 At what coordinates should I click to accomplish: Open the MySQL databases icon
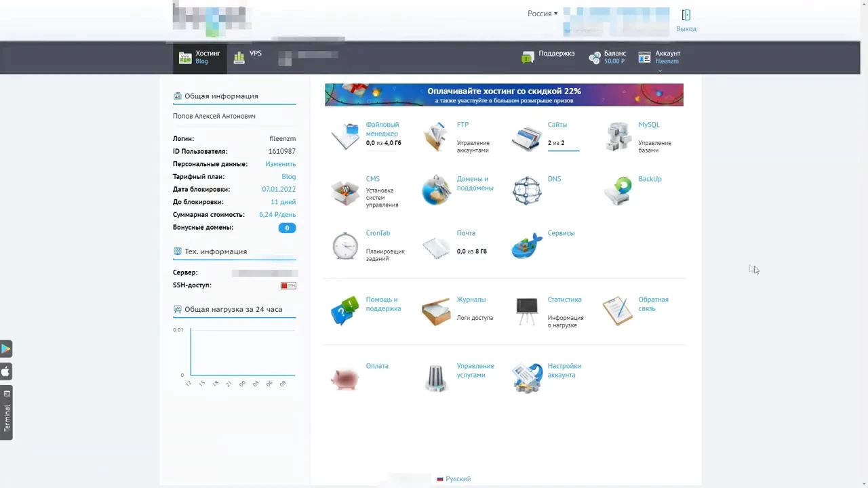click(618, 136)
